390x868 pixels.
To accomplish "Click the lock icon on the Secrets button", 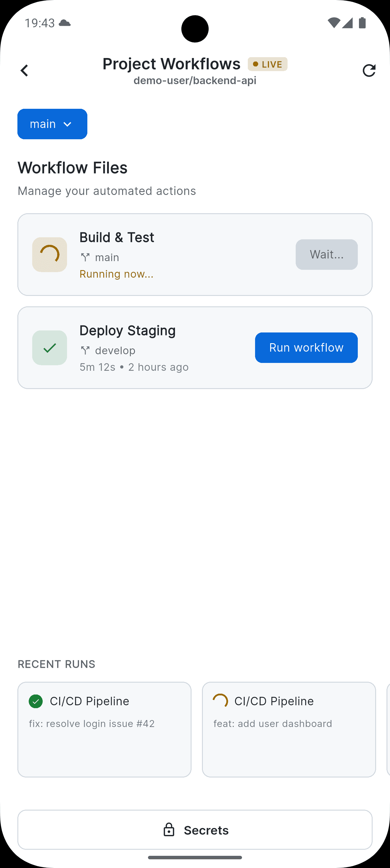I will tap(169, 830).
